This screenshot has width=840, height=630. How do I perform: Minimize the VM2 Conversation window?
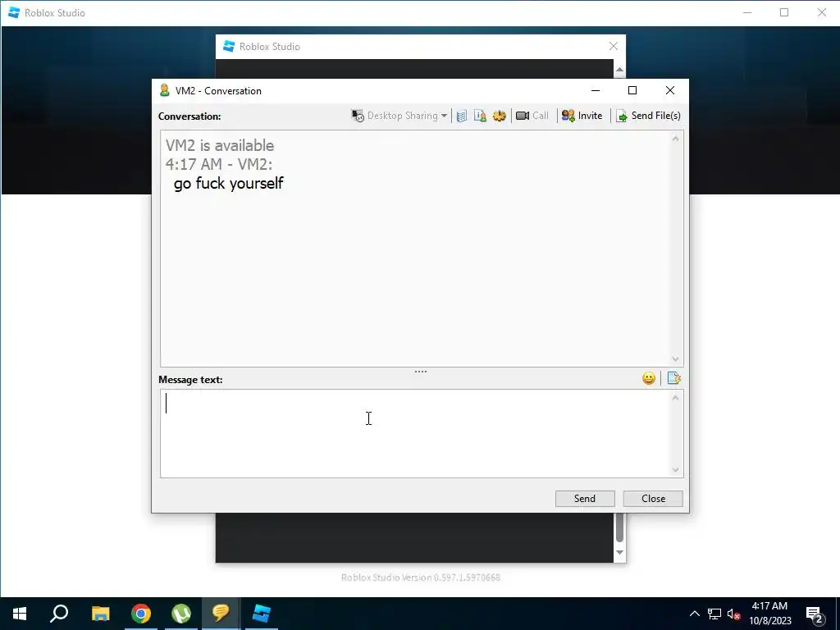click(x=596, y=90)
